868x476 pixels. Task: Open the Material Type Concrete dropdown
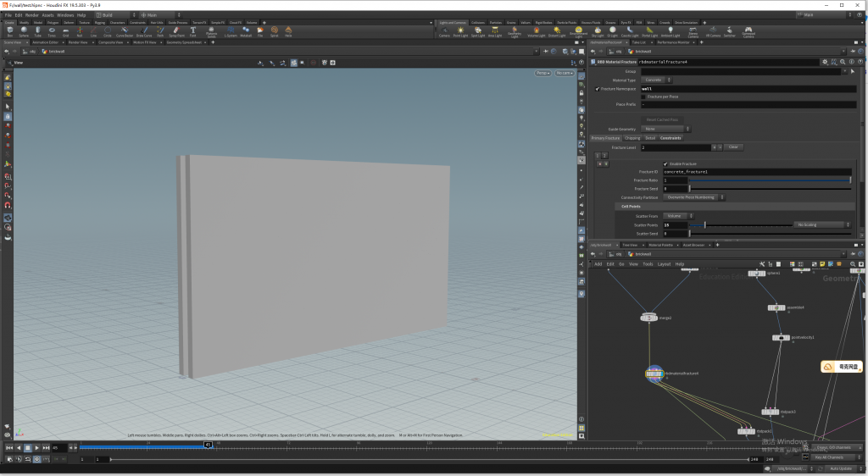657,80
